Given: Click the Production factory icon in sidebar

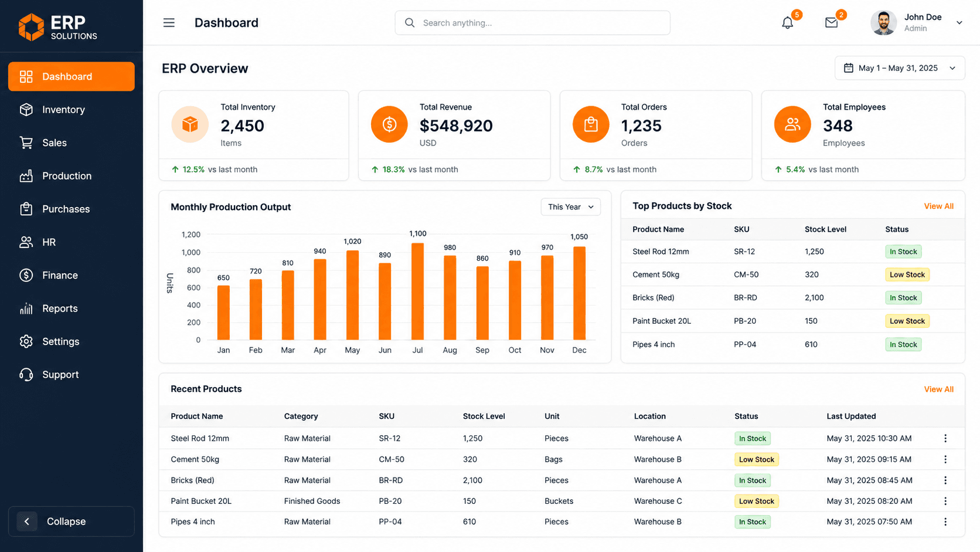Looking at the screenshot, I should (x=26, y=176).
